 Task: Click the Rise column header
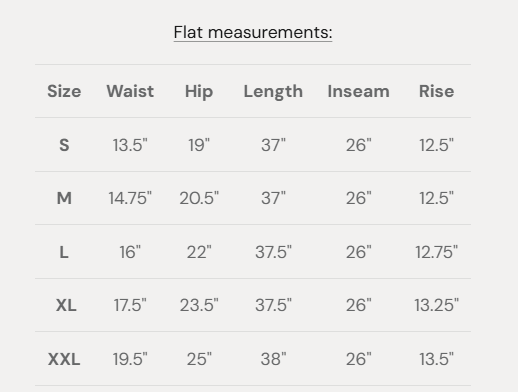tap(436, 91)
